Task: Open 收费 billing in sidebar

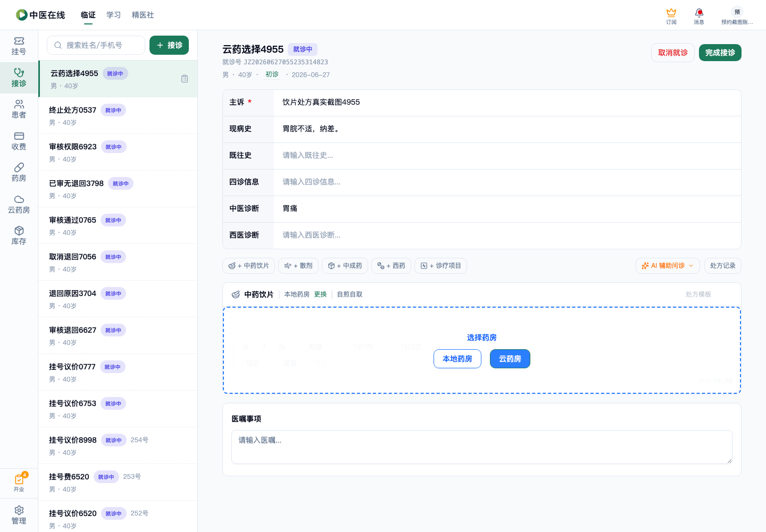Action: pos(19,141)
